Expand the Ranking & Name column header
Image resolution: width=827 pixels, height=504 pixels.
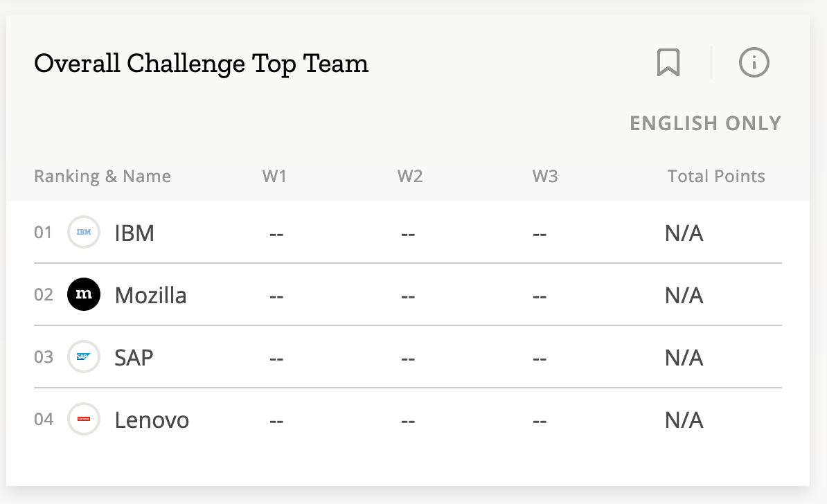102,176
